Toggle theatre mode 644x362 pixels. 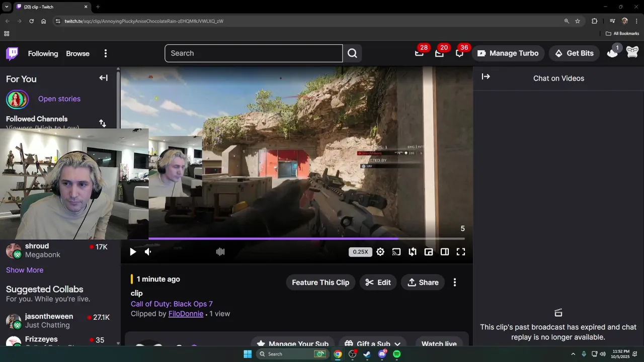pos(445,252)
